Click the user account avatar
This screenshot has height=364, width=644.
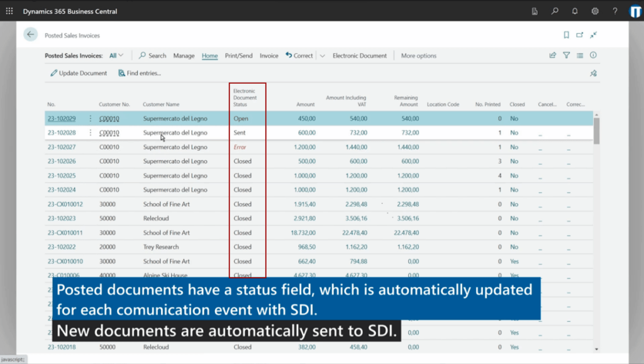click(x=635, y=11)
